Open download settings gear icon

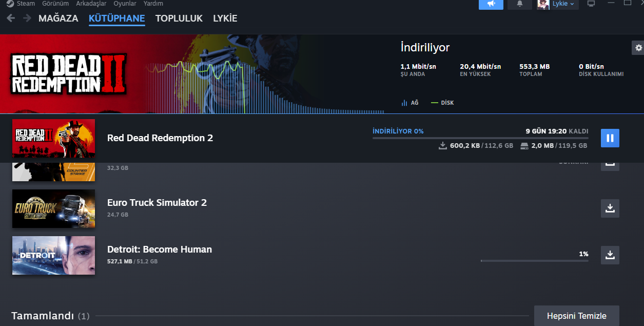tap(638, 48)
